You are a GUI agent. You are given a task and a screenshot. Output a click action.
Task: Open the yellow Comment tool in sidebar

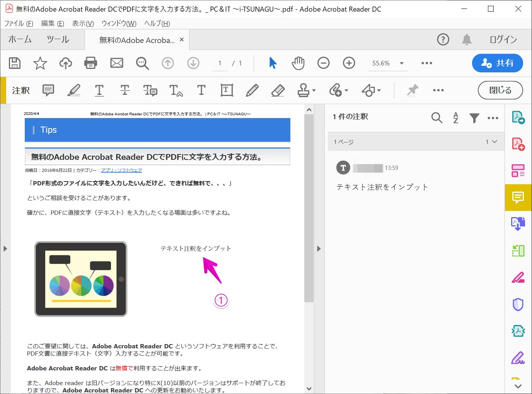coord(518,197)
